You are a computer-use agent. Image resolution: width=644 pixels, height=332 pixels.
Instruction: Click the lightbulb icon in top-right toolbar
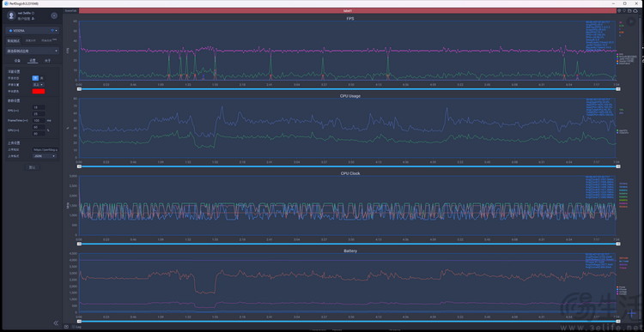(x=624, y=10)
